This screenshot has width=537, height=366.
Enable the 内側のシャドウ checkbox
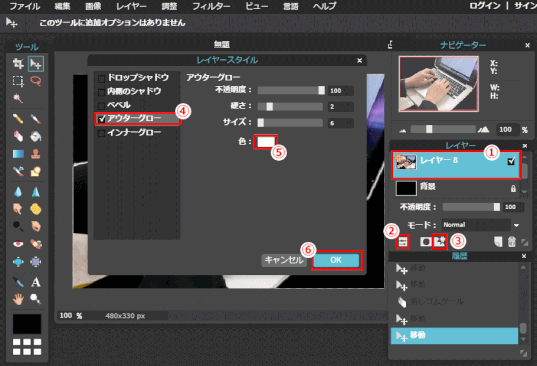pyautogui.click(x=101, y=92)
